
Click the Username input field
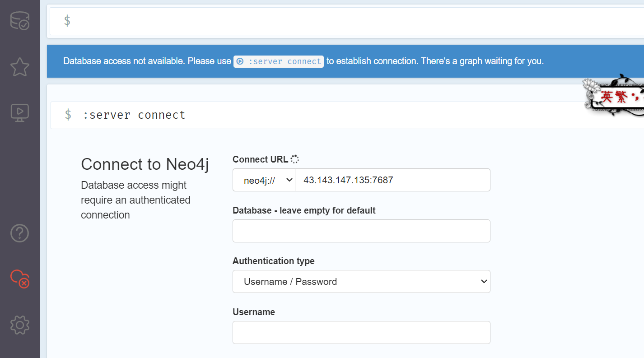coord(361,333)
